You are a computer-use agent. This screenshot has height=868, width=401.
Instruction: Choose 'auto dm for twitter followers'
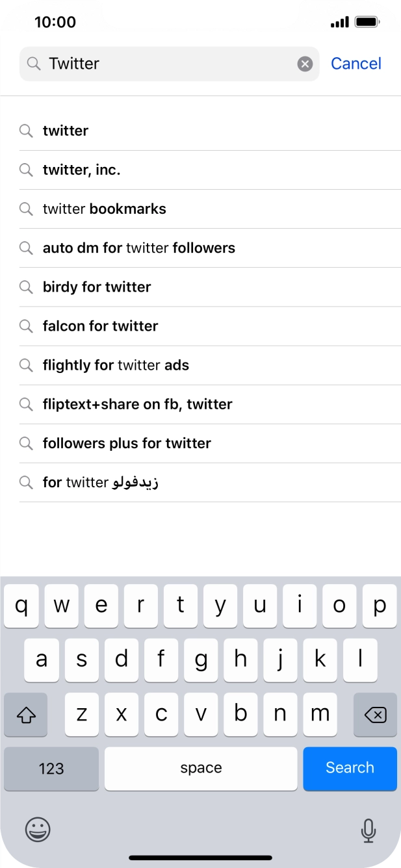[x=139, y=248]
